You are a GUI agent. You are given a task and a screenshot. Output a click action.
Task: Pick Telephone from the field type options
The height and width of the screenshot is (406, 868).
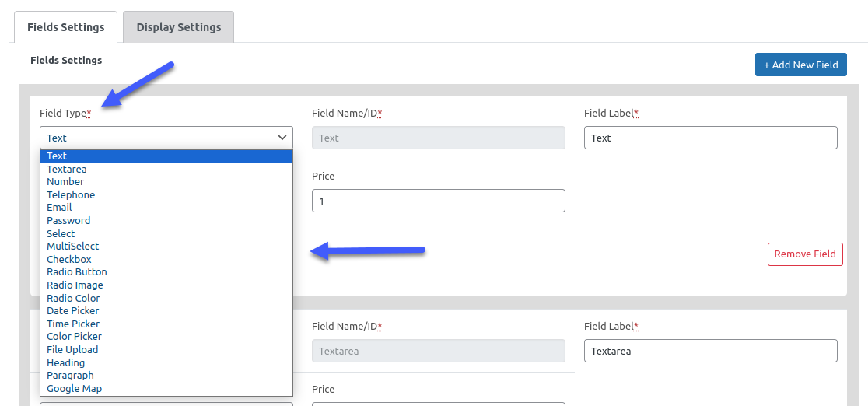pos(71,194)
